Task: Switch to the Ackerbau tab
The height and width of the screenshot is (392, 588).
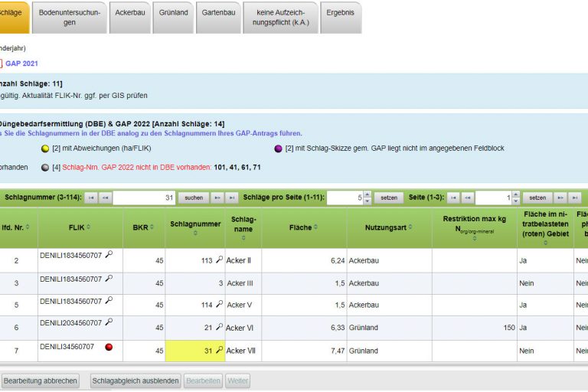Action: click(132, 13)
